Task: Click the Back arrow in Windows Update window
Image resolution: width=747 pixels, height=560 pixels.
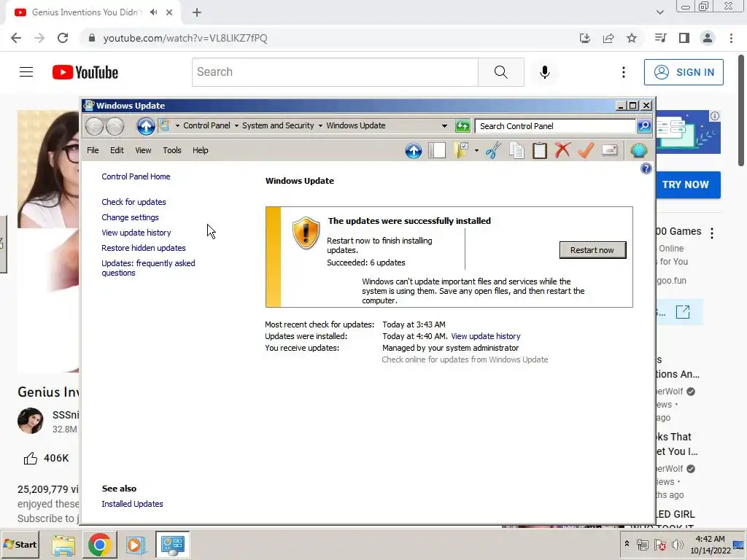Action: (x=94, y=126)
